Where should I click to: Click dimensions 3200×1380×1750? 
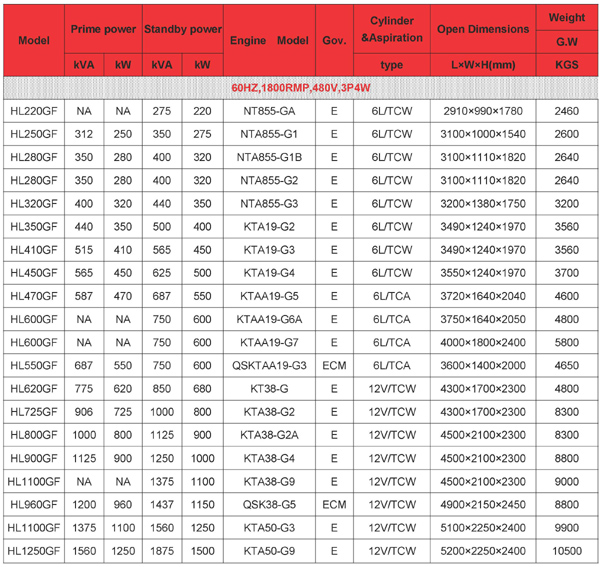pos(483,204)
